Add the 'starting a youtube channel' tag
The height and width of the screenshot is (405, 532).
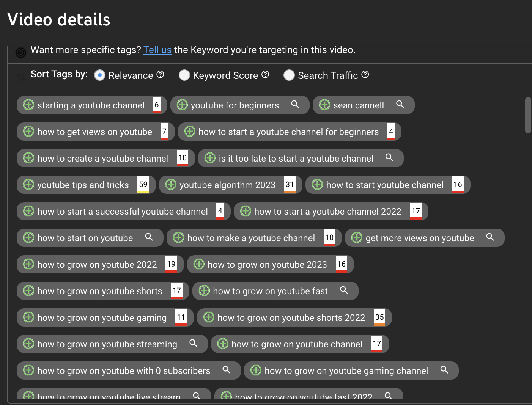coord(29,105)
